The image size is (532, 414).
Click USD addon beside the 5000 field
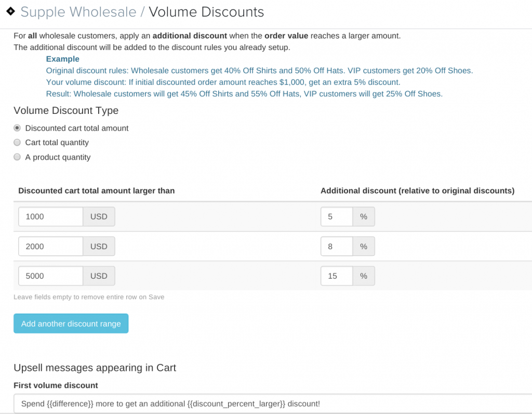(99, 276)
